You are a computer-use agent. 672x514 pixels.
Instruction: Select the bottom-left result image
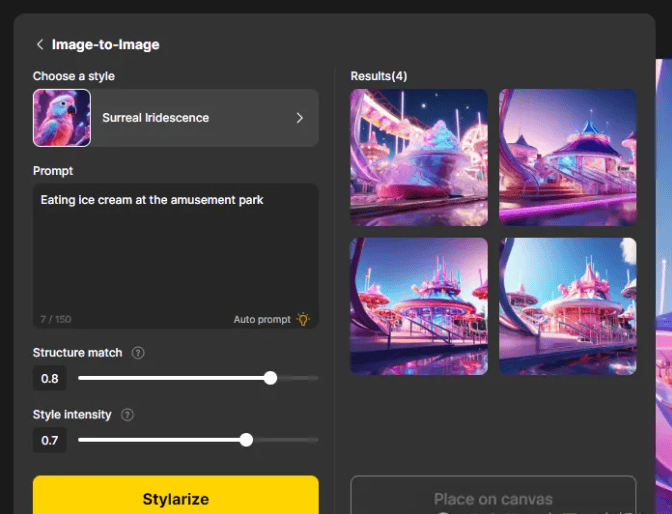[x=419, y=306]
